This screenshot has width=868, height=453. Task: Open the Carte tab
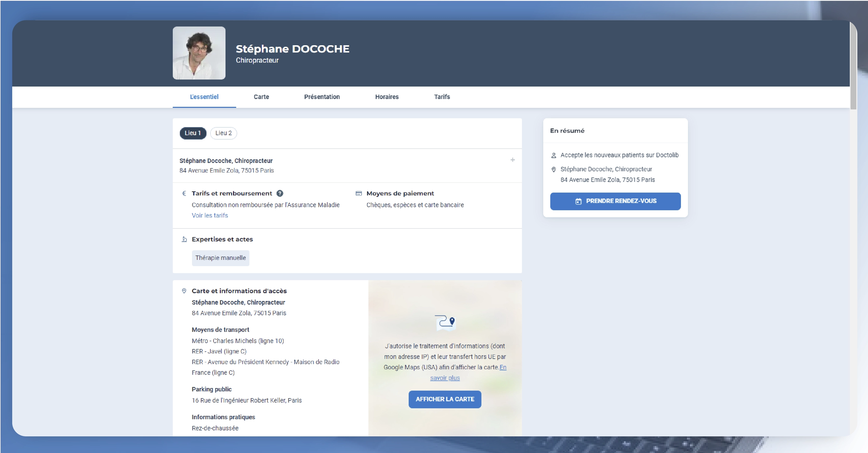pyautogui.click(x=261, y=97)
